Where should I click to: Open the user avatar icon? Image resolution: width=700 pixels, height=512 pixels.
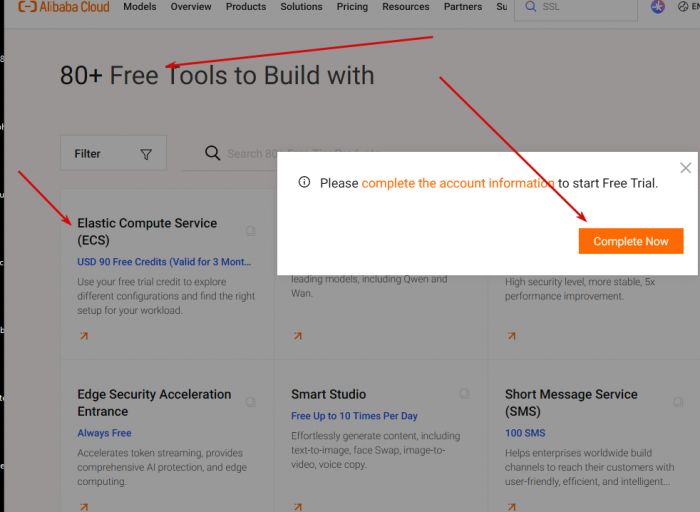click(658, 7)
